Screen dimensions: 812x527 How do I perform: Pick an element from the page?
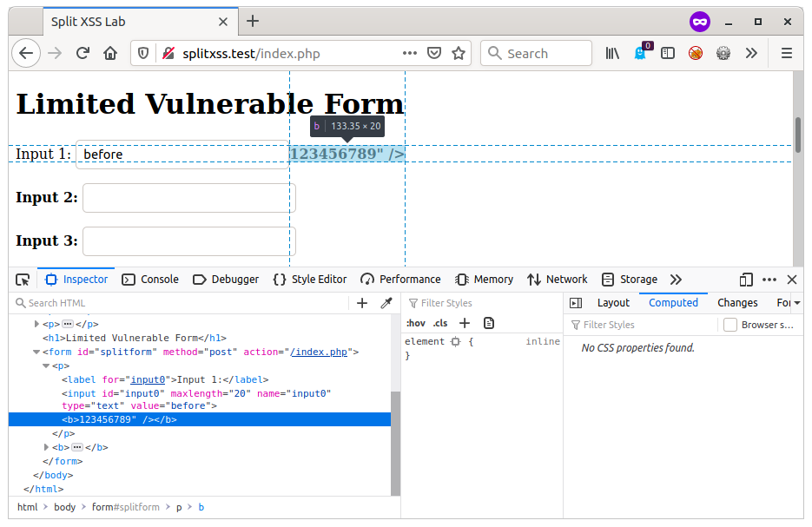pyautogui.click(x=23, y=280)
